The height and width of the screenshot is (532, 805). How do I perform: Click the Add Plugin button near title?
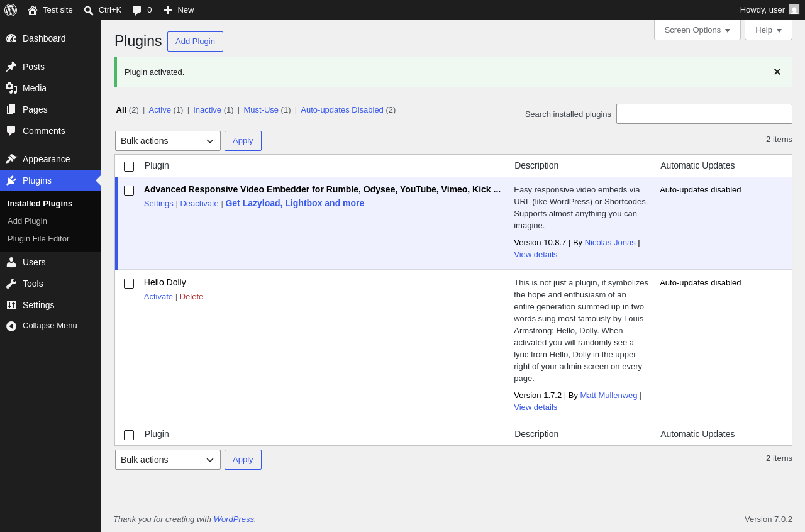coord(195,42)
